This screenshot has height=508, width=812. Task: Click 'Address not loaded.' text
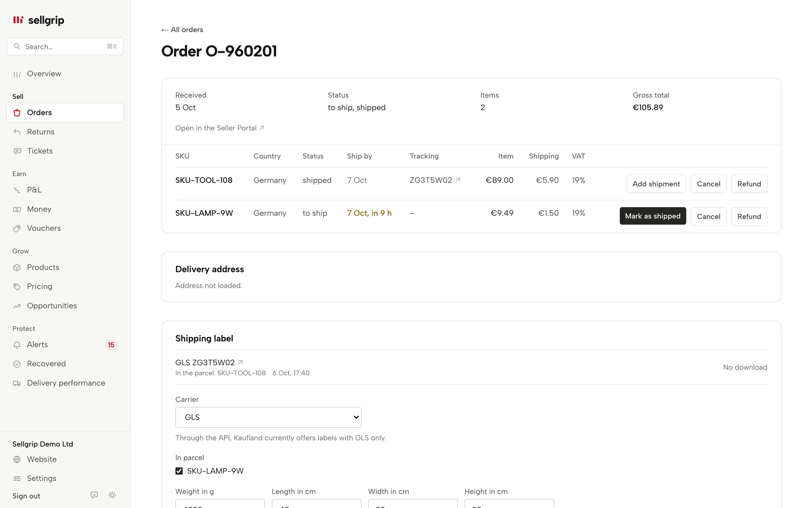[x=209, y=285]
